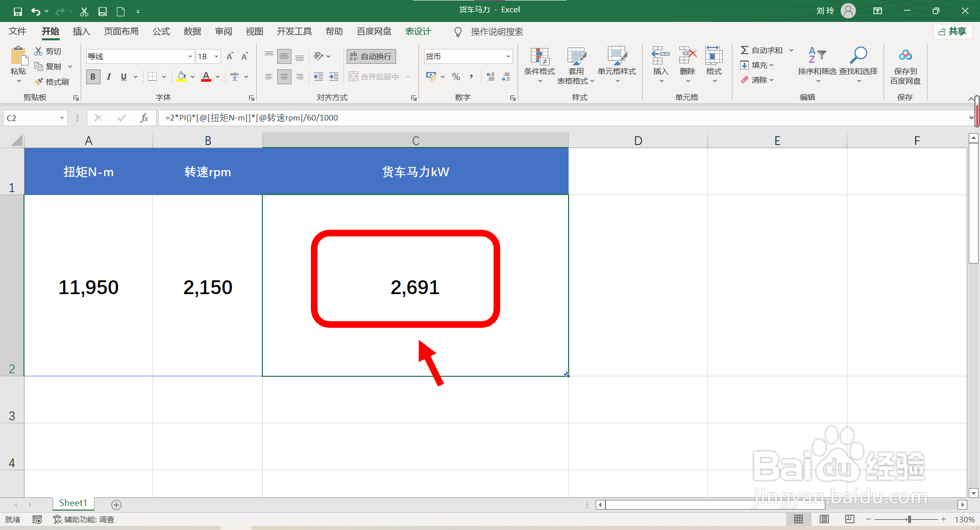Open font color dropdown arrow
The width and height of the screenshot is (980, 530).
click(x=217, y=77)
